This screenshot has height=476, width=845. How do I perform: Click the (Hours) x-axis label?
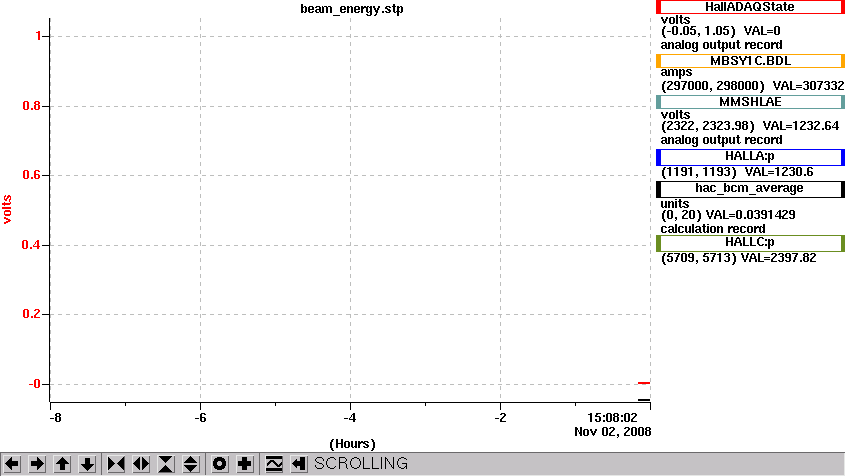352,444
